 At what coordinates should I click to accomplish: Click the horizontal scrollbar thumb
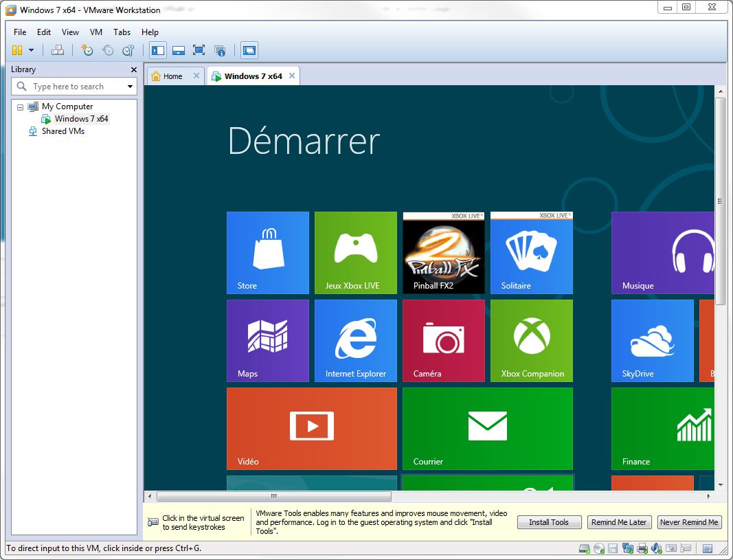(274, 496)
